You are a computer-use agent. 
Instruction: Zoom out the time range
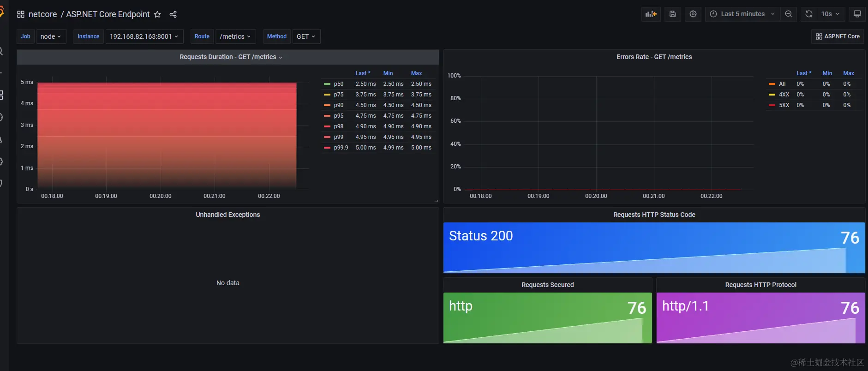789,14
